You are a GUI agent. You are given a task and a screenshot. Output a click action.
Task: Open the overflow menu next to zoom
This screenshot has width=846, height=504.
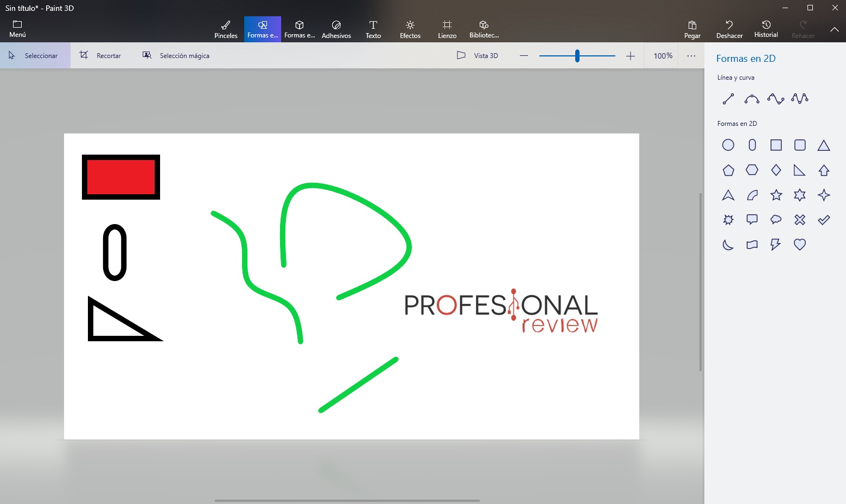(x=691, y=55)
